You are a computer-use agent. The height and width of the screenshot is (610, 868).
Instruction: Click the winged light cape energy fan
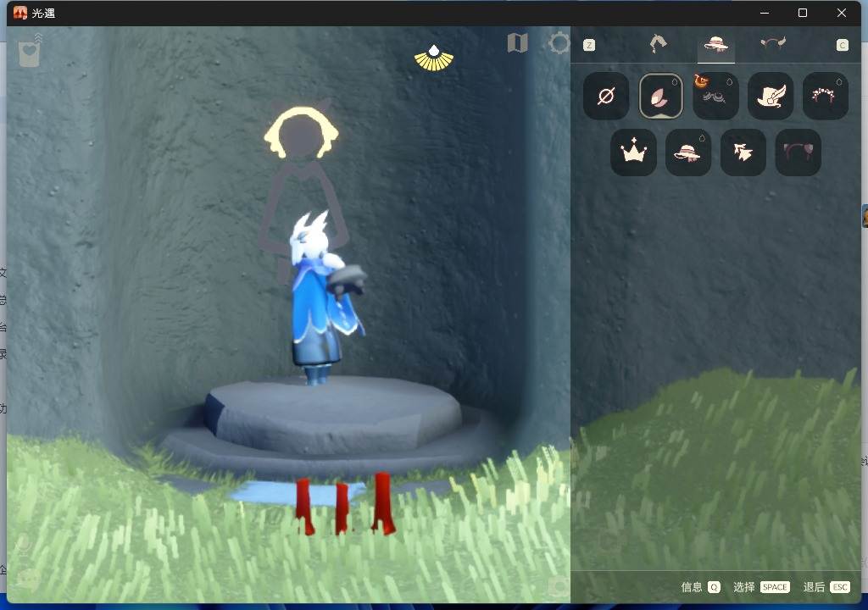[x=434, y=58]
